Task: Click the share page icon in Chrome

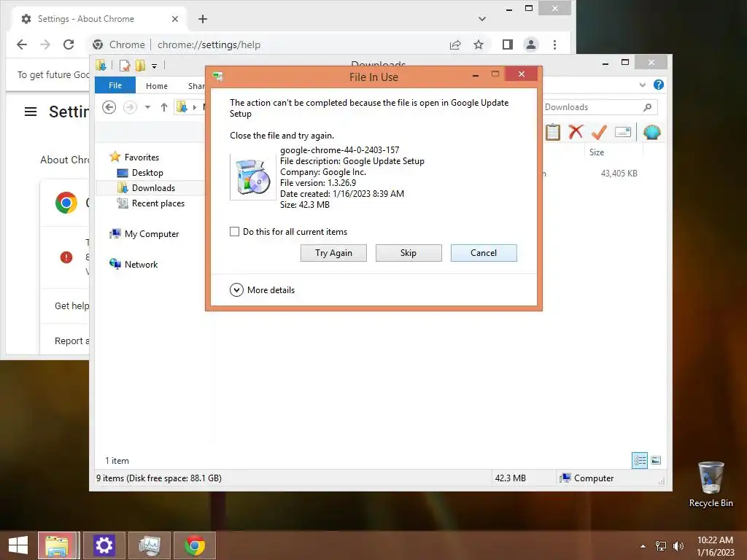Action: click(455, 44)
